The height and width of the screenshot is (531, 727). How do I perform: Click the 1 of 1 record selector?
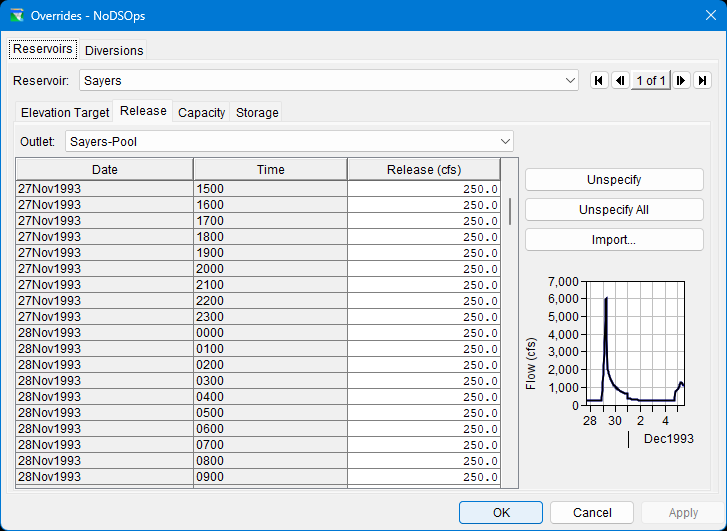point(651,80)
